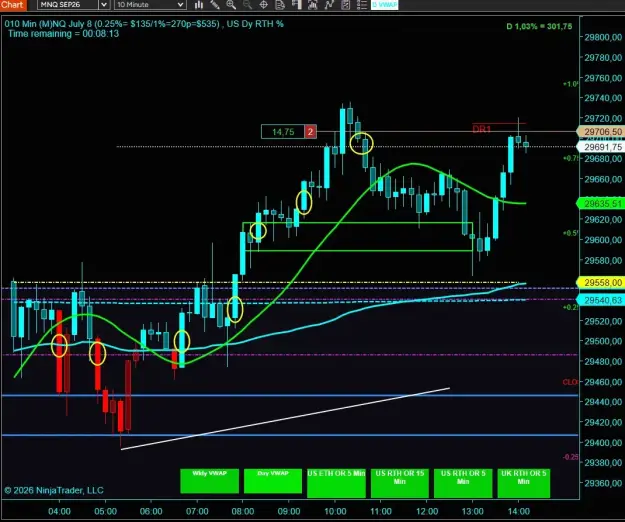
Task: Select the drawing tools pencil icon
Action: point(215,5)
